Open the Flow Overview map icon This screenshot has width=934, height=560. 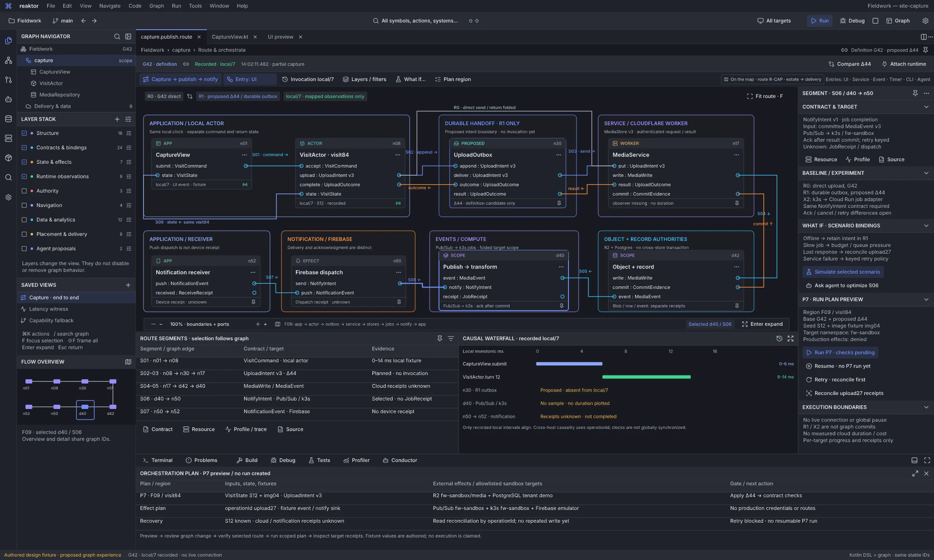pos(128,362)
